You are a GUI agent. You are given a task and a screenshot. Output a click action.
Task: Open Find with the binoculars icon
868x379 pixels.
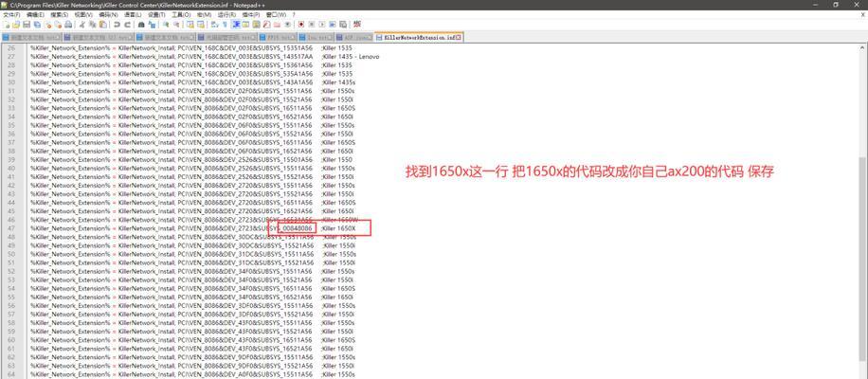pyautogui.click(x=141, y=25)
